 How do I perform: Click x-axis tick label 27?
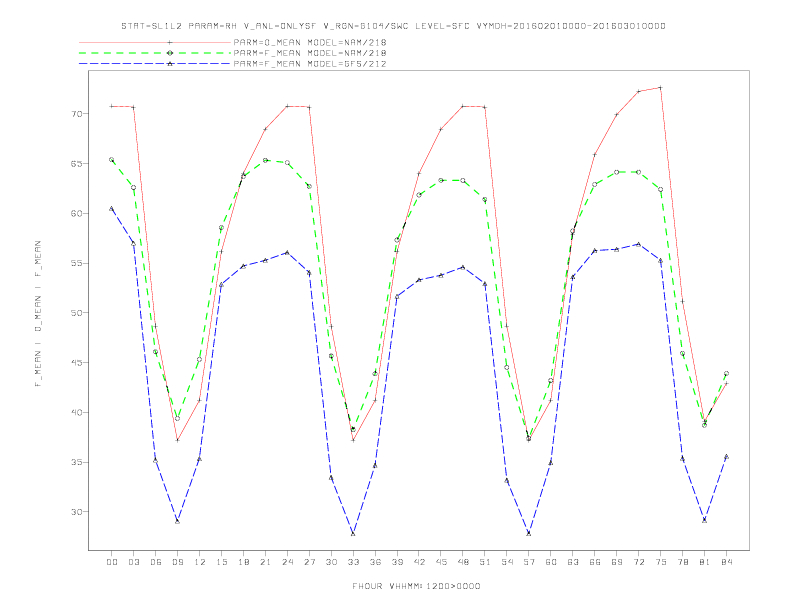pos(309,562)
